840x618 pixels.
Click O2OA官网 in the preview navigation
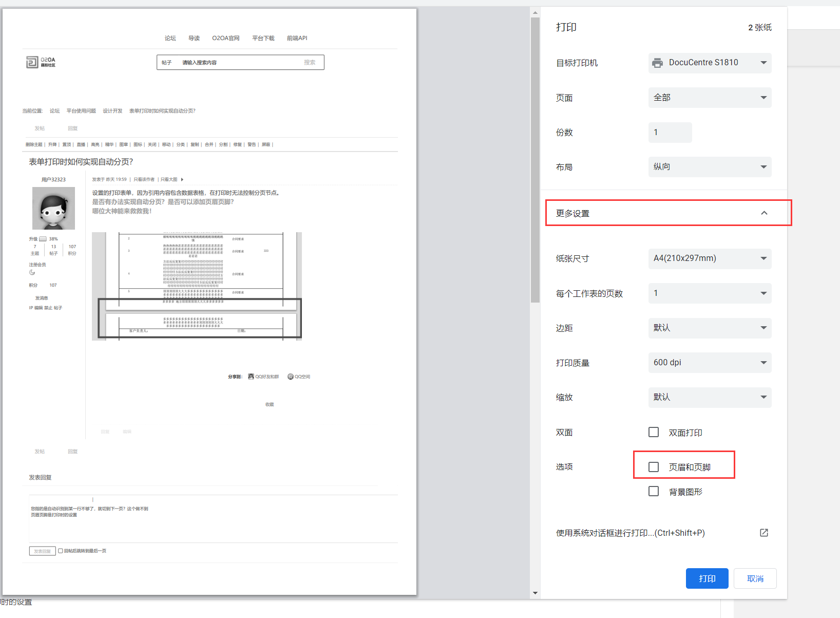[226, 38]
